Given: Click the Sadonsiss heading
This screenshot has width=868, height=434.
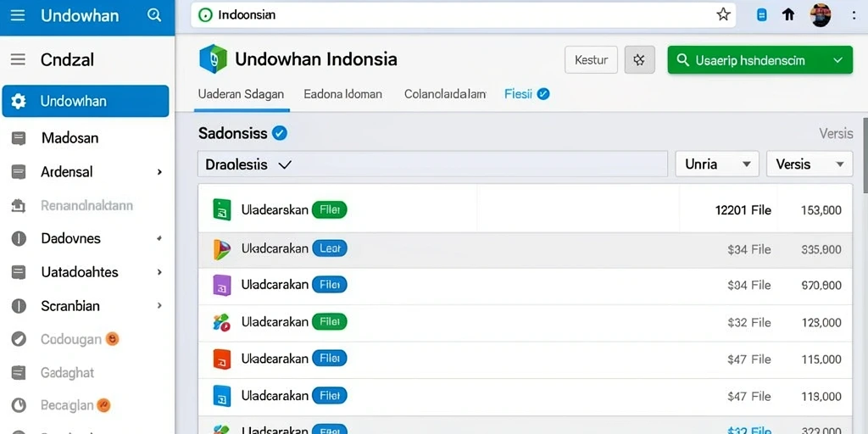Looking at the screenshot, I should pyautogui.click(x=232, y=133).
